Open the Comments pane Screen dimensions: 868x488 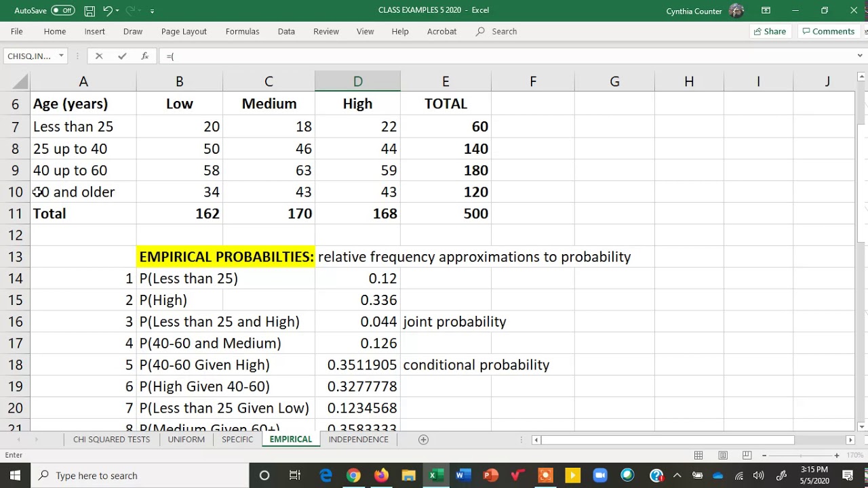[829, 31]
